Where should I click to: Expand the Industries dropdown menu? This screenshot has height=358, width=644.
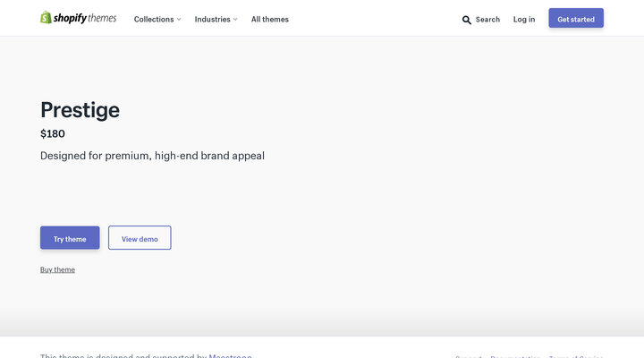[x=212, y=19]
